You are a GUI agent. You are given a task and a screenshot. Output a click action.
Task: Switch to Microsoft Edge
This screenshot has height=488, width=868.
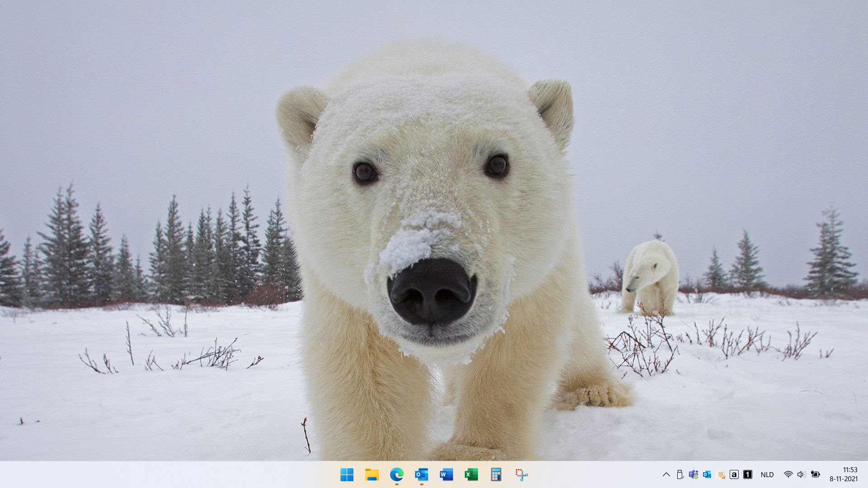tap(396, 474)
